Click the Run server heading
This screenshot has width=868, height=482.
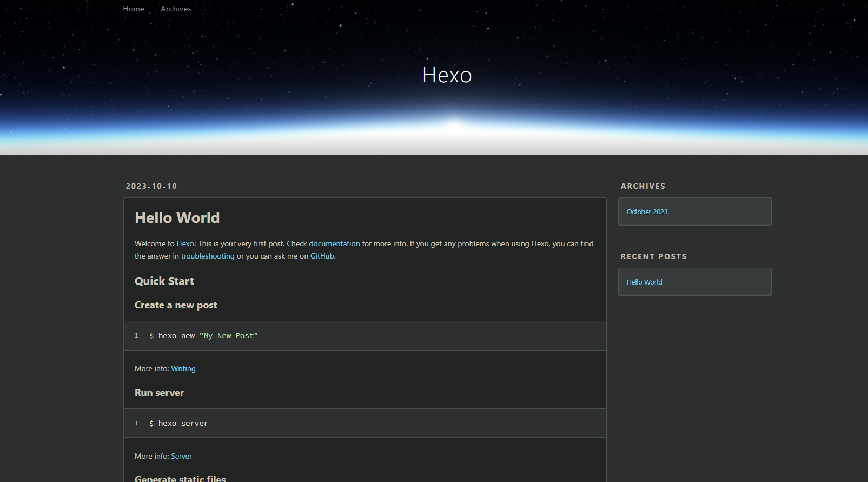(159, 393)
